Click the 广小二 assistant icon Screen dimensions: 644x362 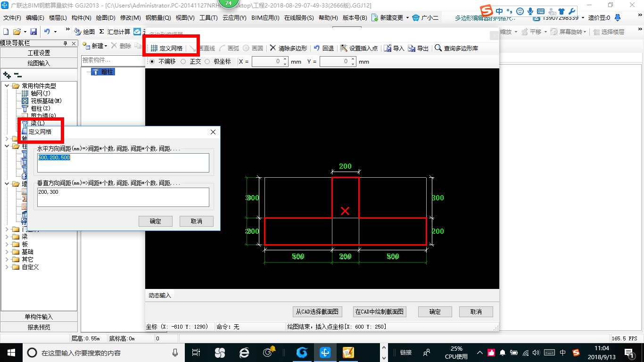pos(415,18)
